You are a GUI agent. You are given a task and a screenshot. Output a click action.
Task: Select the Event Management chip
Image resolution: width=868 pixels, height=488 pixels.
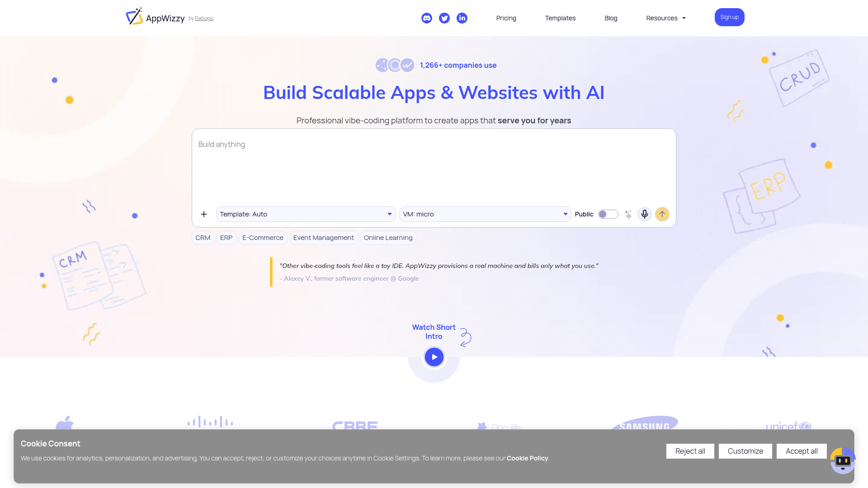pos(323,238)
